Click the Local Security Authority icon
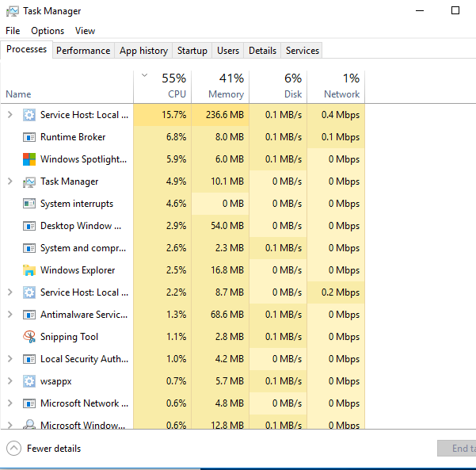The image size is (476, 470). click(29, 359)
